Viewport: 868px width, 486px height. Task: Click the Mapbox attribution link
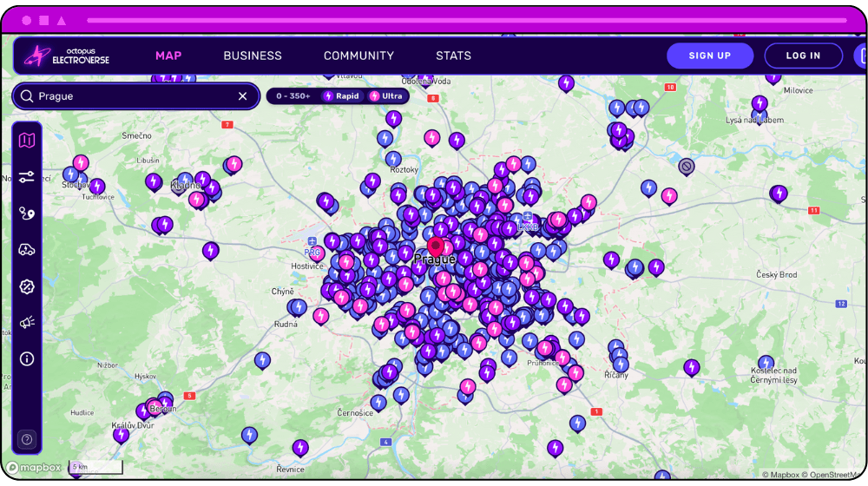[x=780, y=475]
